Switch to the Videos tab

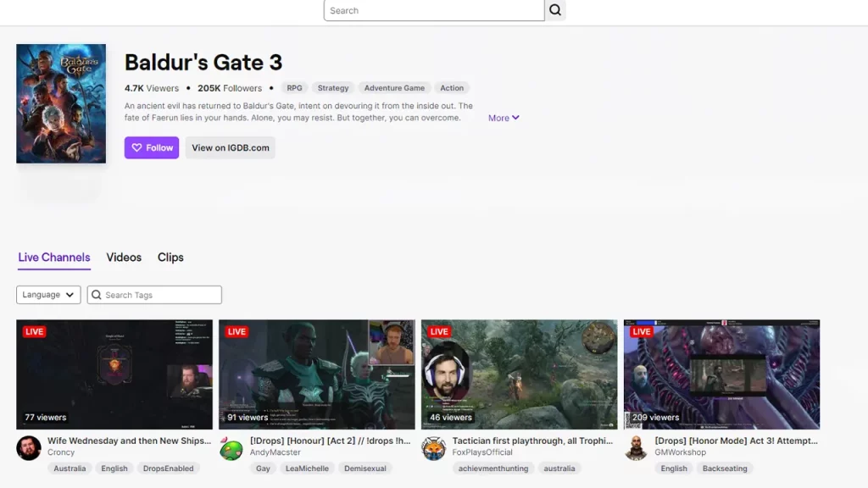coord(124,258)
